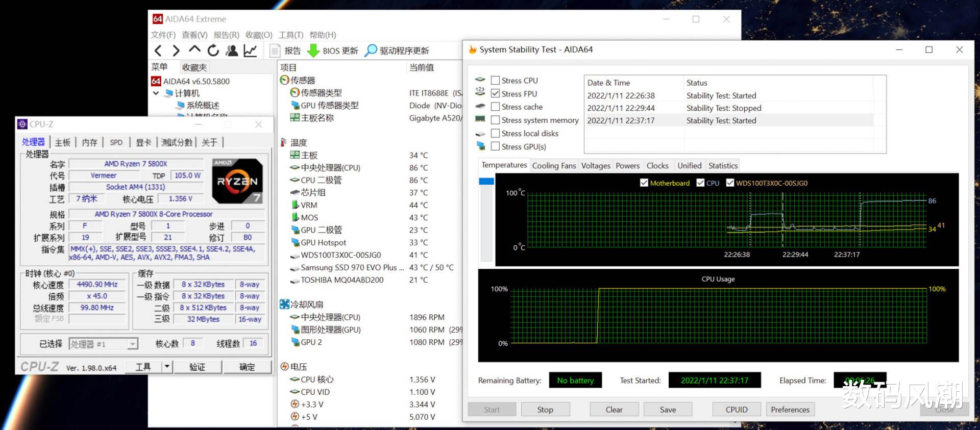Screen dimensions: 980x430
Task: Click the 温度 thermometer group icon
Action: [284, 142]
